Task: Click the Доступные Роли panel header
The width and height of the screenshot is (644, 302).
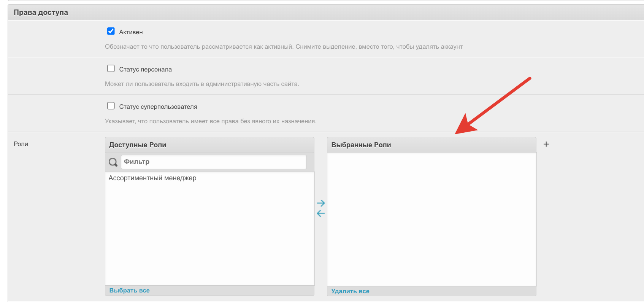Action: point(138,145)
